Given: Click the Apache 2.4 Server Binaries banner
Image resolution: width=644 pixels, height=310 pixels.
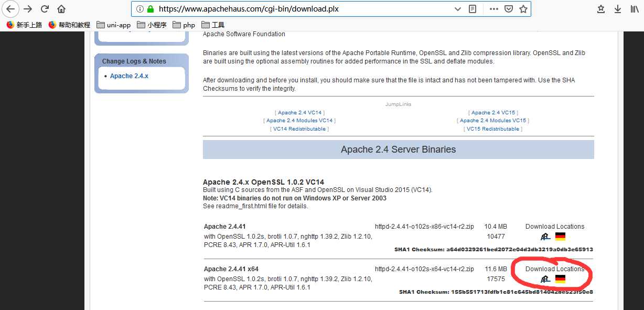Looking at the screenshot, I should (x=399, y=149).
